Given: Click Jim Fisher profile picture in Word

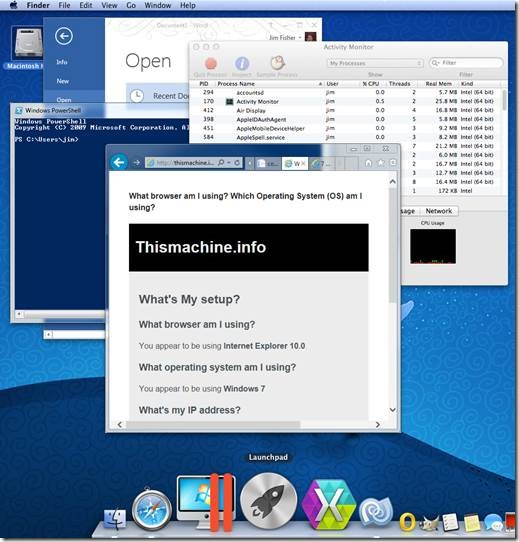Looking at the screenshot, I should 311,37.
